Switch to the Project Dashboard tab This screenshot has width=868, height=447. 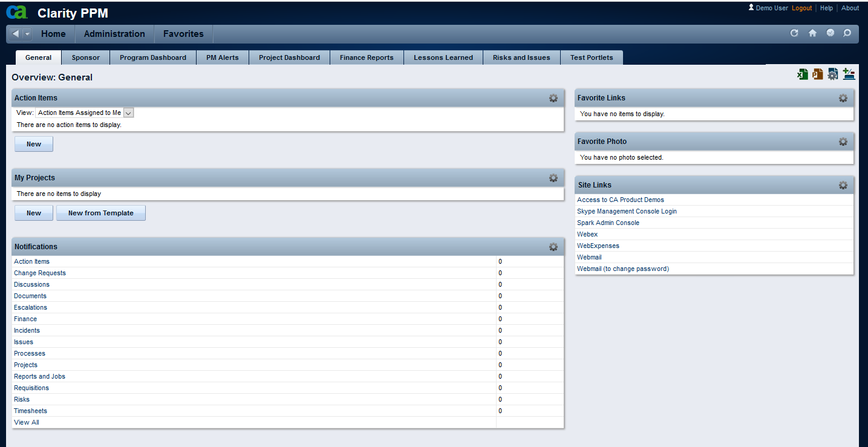pos(289,57)
